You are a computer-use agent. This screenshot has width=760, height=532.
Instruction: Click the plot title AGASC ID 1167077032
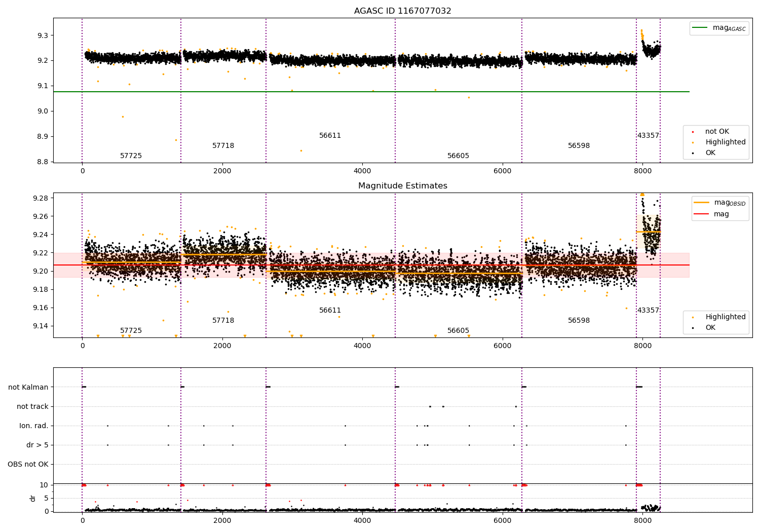tap(402, 11)
